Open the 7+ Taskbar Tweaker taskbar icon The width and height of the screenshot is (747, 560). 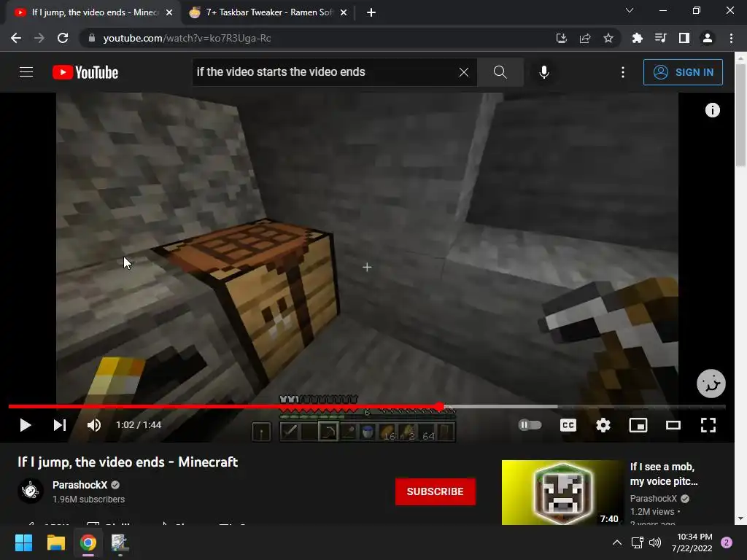click(120, 542)
